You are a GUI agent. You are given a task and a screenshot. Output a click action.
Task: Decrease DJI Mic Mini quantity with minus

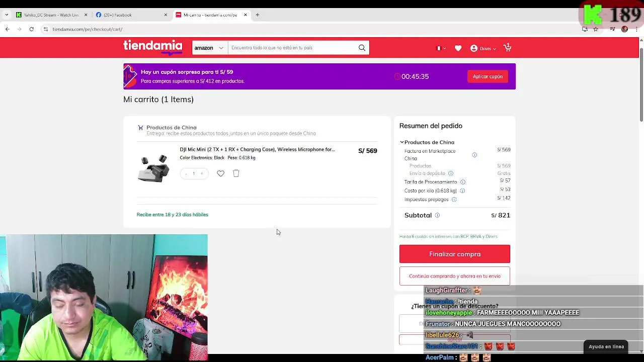tap(186, 174)
